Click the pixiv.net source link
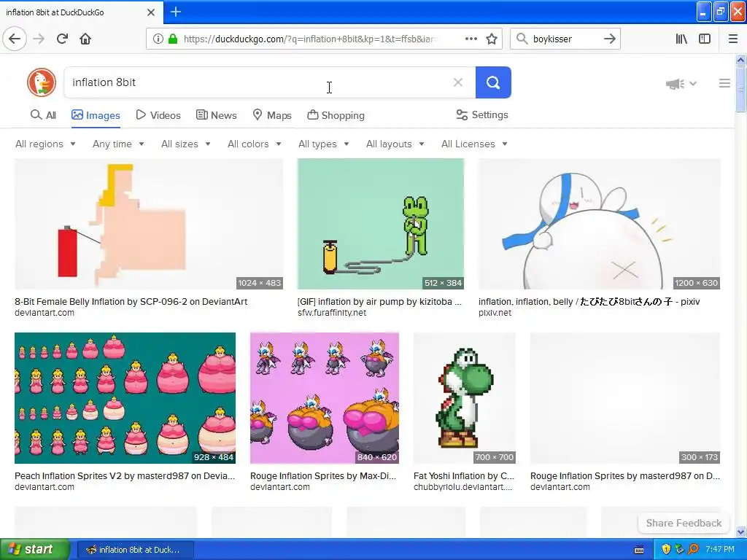747x560 pixels. [495, 313]
